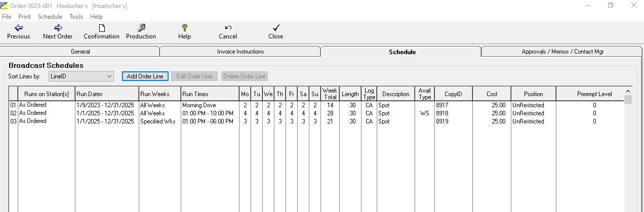Click the Help question mark icon
The height and width of the screenshot is (212, 644).
click(184, 28)
